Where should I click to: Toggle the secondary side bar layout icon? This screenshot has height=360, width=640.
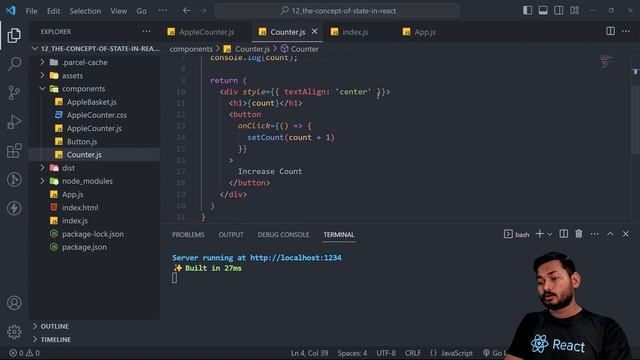click(x=559, y=11)
